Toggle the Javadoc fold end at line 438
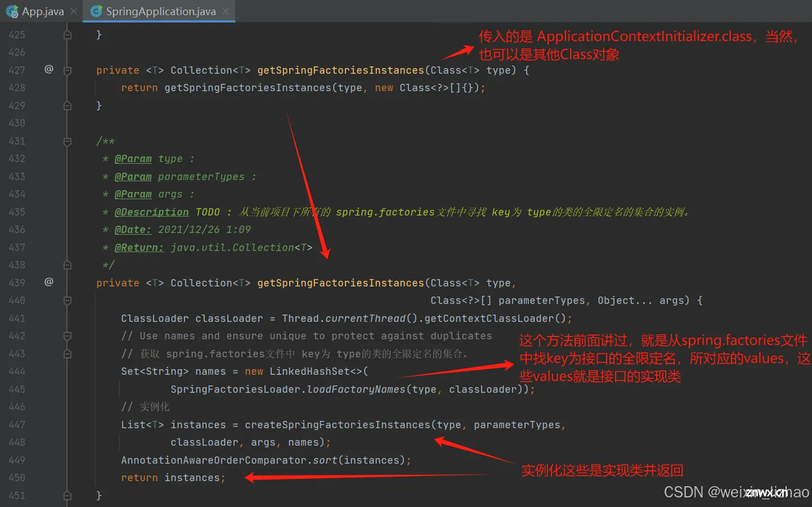The height and width of the screenshot is (507, 812). pyautogui.click(x=68, y=265)
